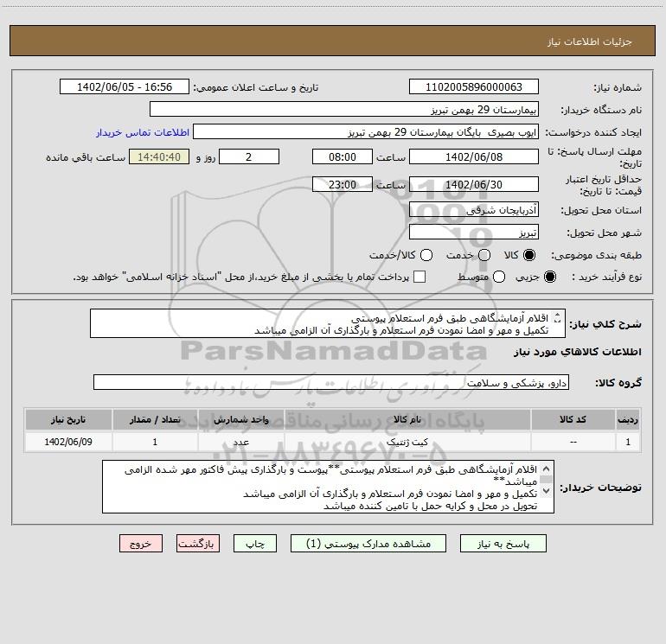Viewport: 666px width, 644px height.
Task: Click the response deadline date 1402/06/08 field
Action: coord(474,156)
